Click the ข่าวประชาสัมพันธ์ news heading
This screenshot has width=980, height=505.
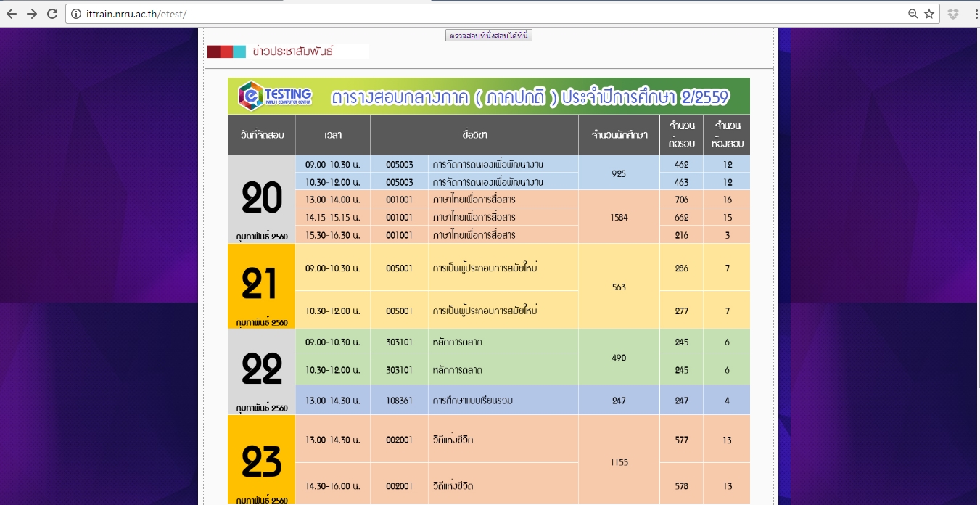pos(292,52)
